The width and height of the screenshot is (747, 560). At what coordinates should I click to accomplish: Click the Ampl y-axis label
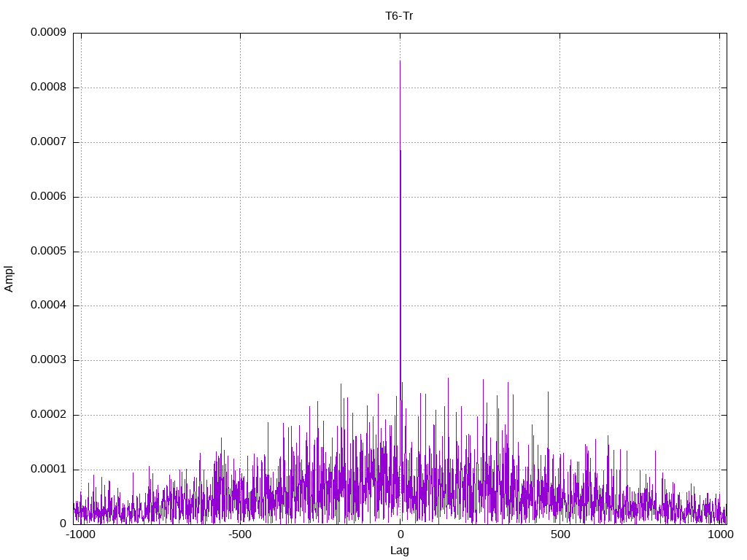point(9,279)
